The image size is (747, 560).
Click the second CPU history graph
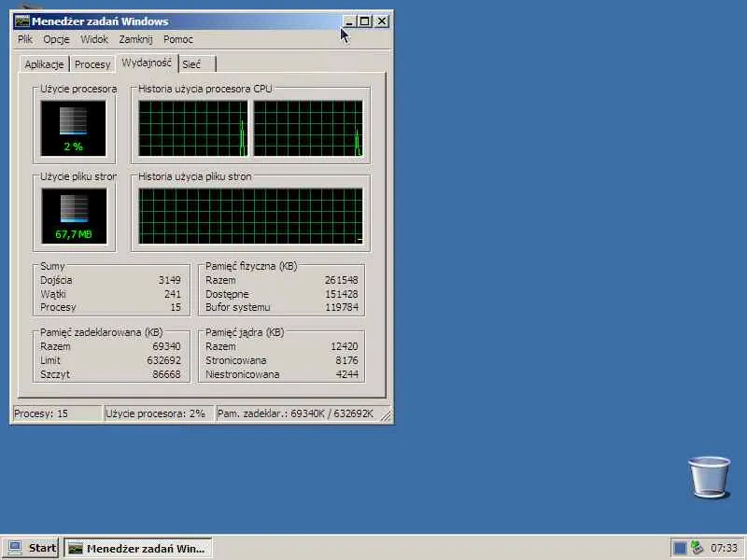click(x=308, y=128)
